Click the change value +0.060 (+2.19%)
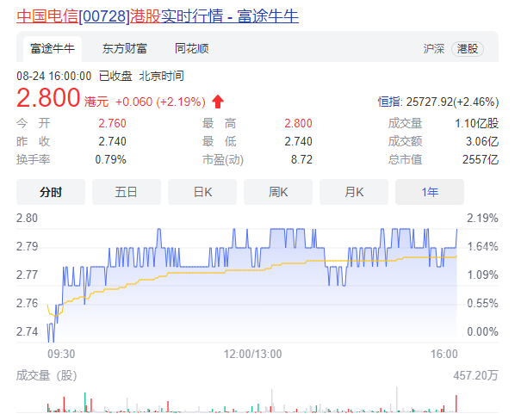The height and width of the screenshot is (420, 521). coord(160,102)
